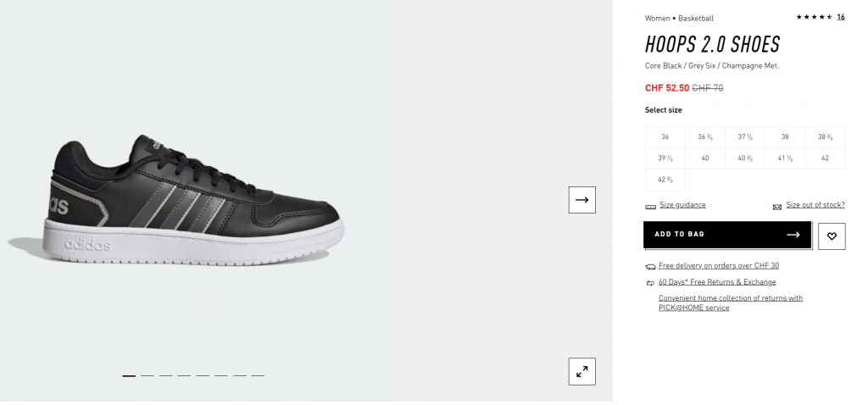Click the returns box icon
This screenshot has width=868, height=405.
coord(650,283)
